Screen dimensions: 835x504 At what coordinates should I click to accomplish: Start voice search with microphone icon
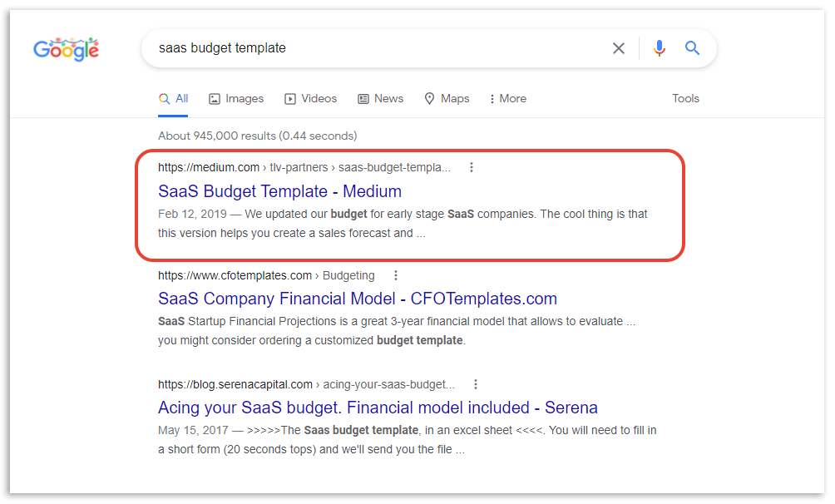[x=660, y=48]
